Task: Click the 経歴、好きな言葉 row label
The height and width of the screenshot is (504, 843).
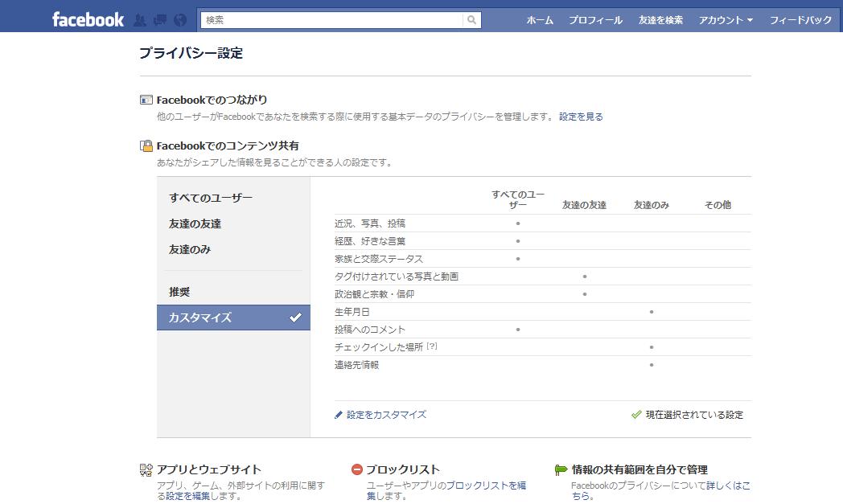Action: pos(370,241)
